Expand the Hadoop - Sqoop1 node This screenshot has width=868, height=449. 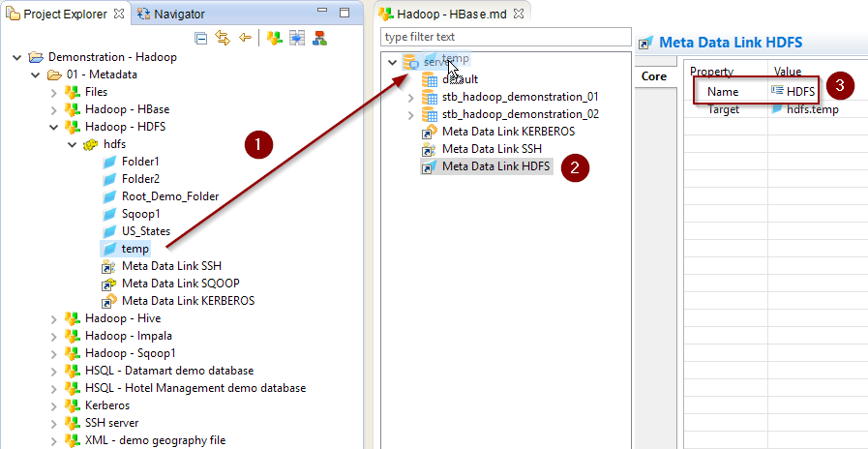coord(53,353)
